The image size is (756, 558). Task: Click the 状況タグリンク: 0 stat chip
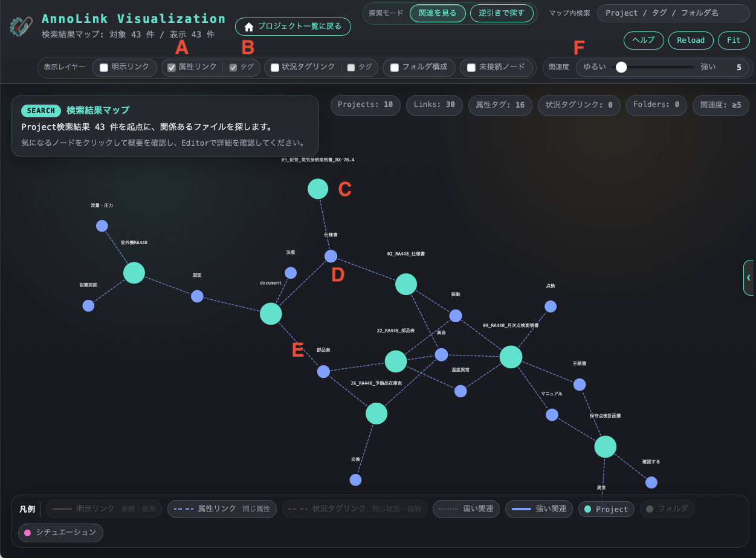pyautogui.click(x=579, y=105)
